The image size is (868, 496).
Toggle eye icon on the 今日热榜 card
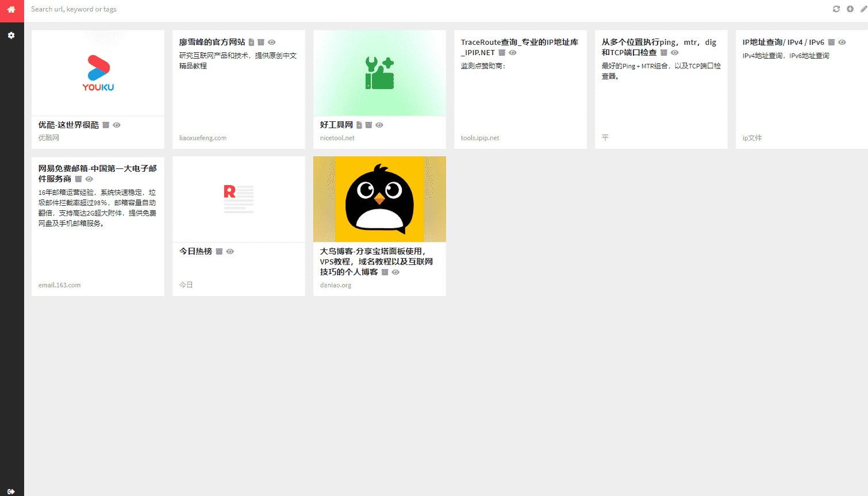[230, 251]
